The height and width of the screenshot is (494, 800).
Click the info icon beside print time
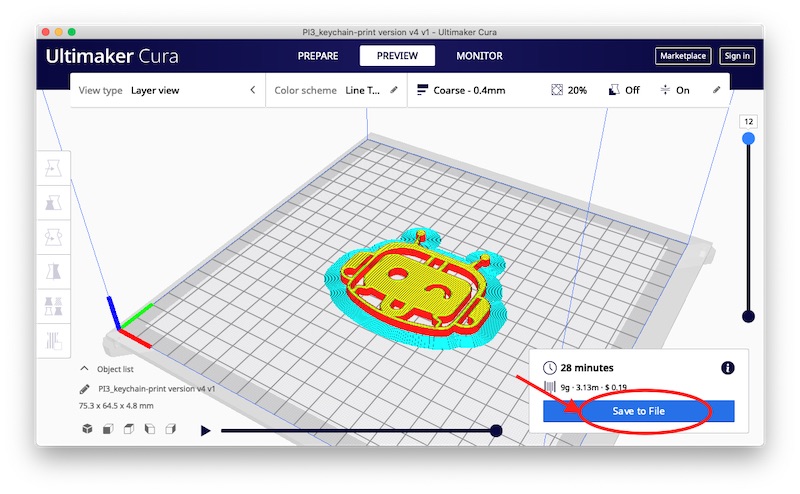tap(728, 367)
